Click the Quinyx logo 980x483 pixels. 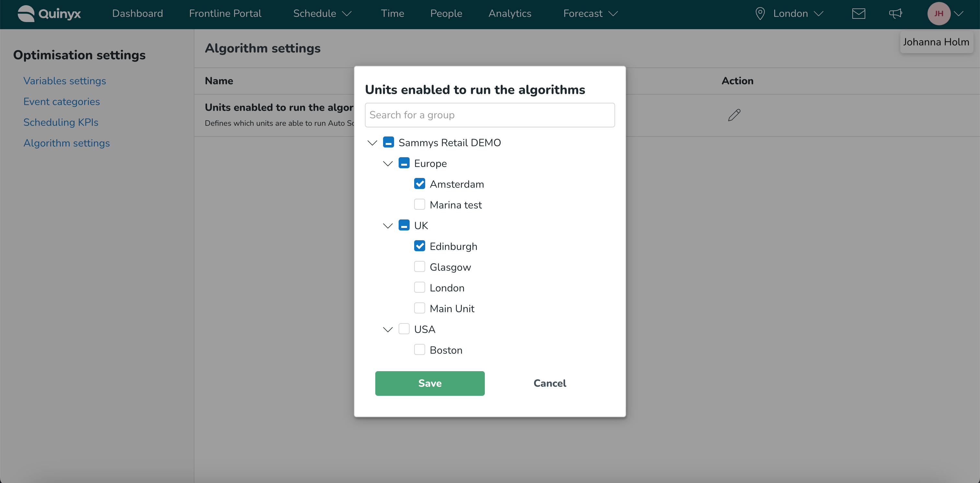[x=49, y=14]
